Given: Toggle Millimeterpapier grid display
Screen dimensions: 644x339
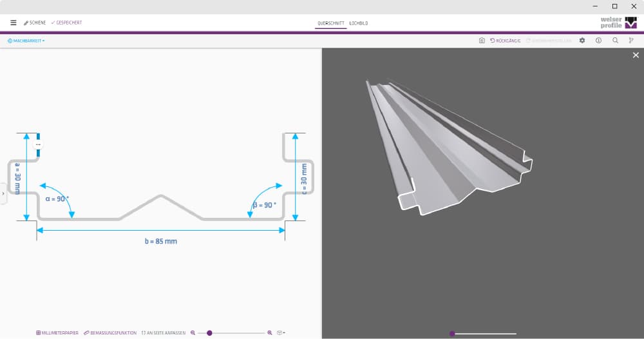Looking at the screenshot, I should coord(57,333).
